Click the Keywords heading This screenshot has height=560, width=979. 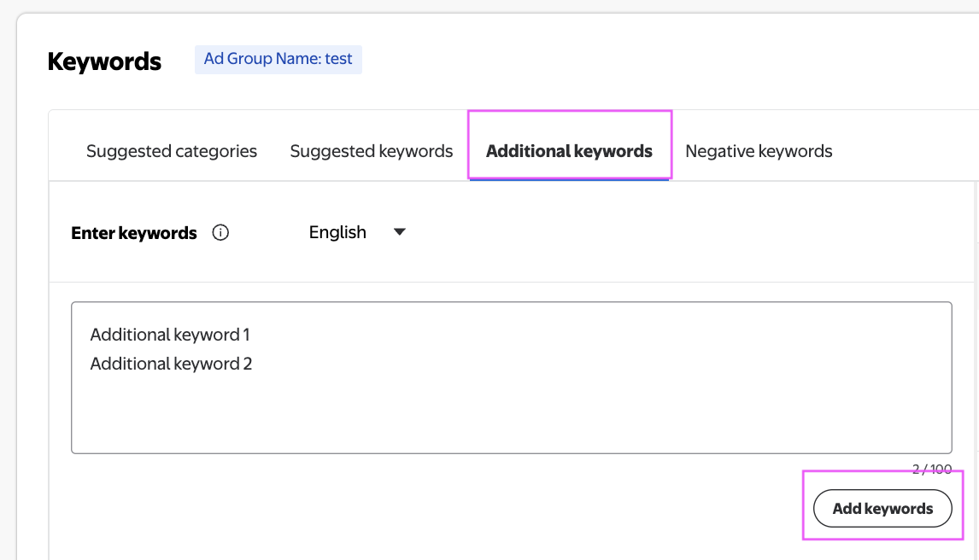click(104, 61)
